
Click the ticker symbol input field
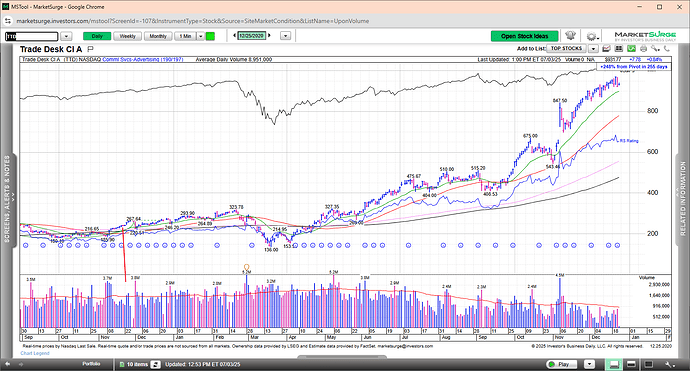click(x=32, y=37)
